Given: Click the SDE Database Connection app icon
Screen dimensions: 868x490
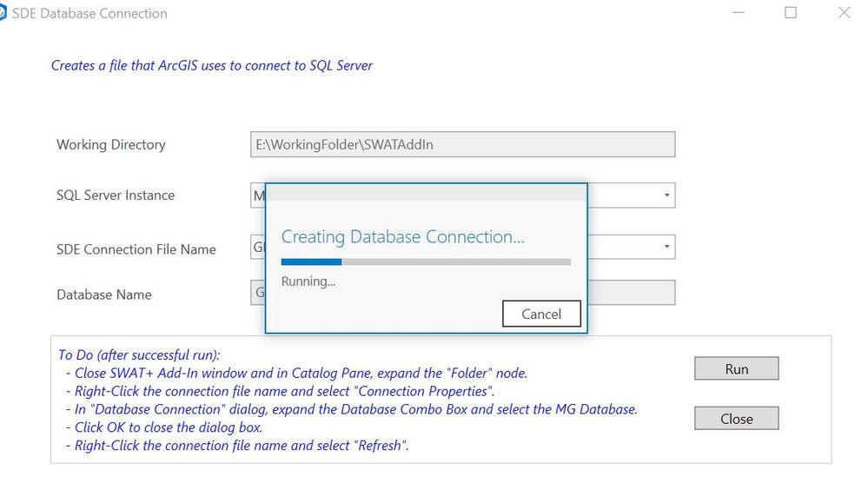Looking at the screenshot, I should [3, 13].
